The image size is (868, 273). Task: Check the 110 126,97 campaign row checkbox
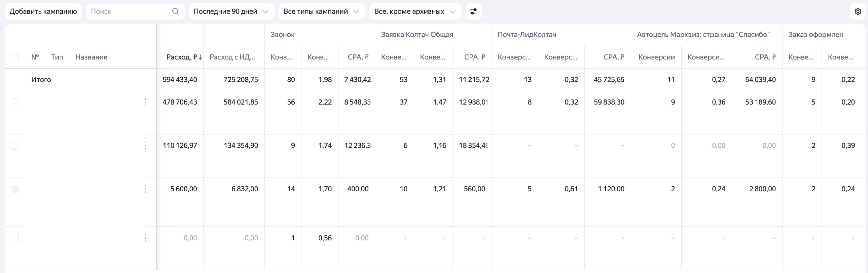coord(15,146)
